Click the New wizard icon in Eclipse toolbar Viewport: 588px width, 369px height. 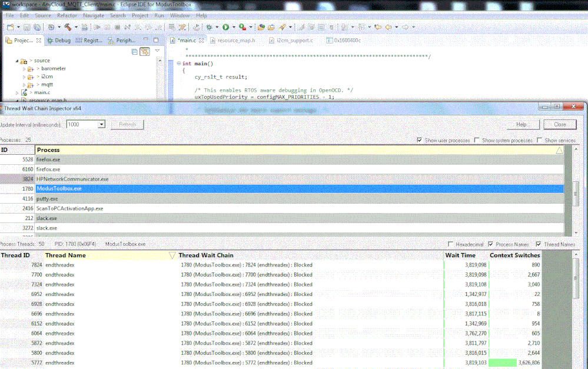10,27
